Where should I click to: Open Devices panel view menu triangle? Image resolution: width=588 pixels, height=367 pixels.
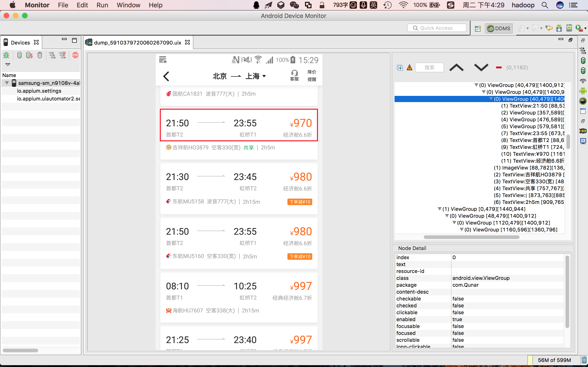point(8,64)
